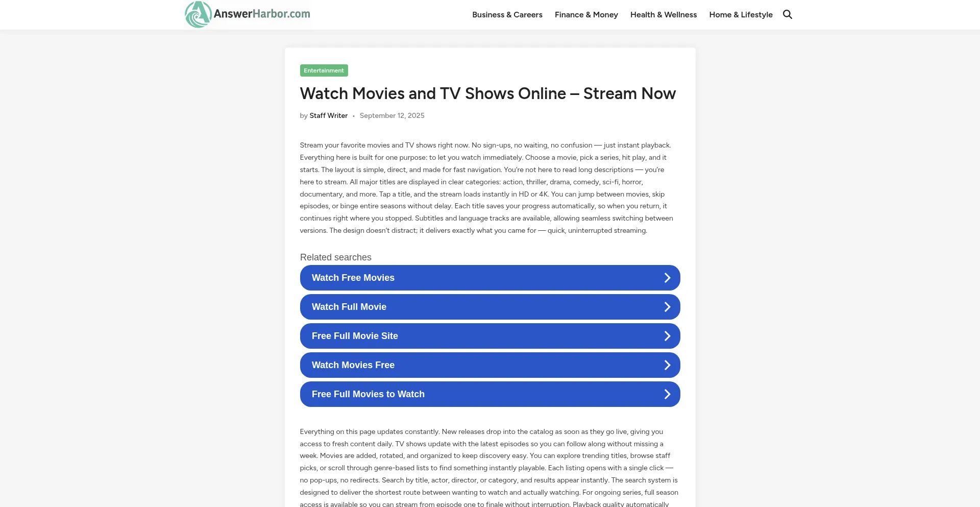Screen dimensions: 980x507
Task: Click the chevron on Watch Movies Free
Action: click(x=667, y=365)
